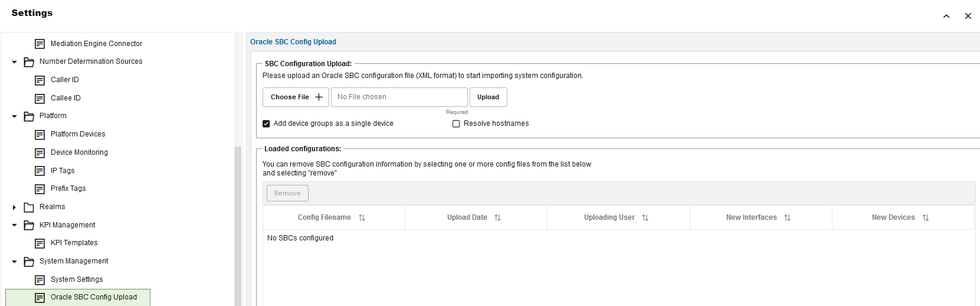Viewport: 980px width, 306px height.
Task: Click the Choose File button
Action: coord(296,97)
